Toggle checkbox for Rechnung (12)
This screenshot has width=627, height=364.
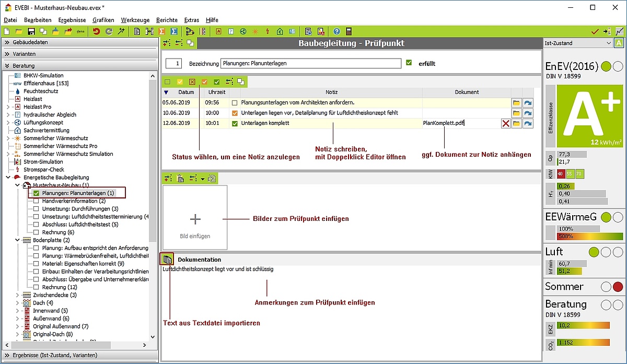click(37, 287)
